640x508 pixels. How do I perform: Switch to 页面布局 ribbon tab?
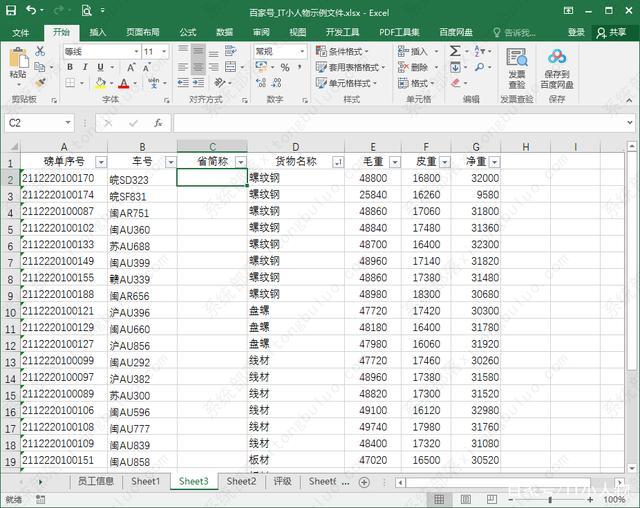click(142, 32)
